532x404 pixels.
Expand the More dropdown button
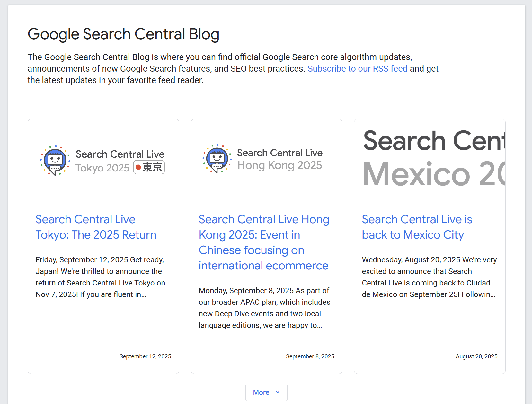pos(266,392)
